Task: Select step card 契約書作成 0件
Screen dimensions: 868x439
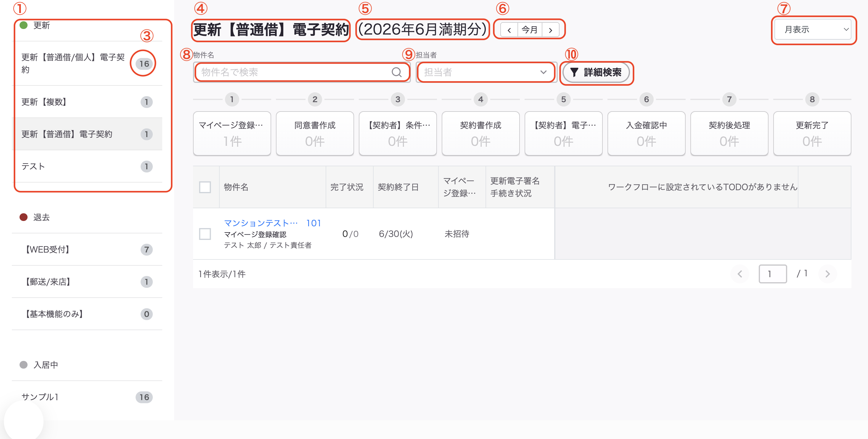Action: click(x=481, y=134)
